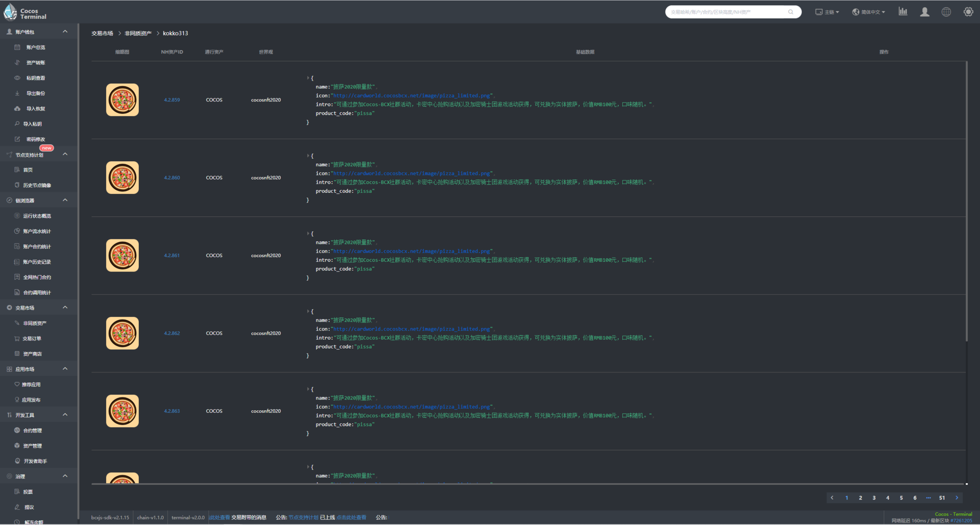The image size is (980, 525).
Task: Go to page 2 of results
Action: tap(860, 498)
